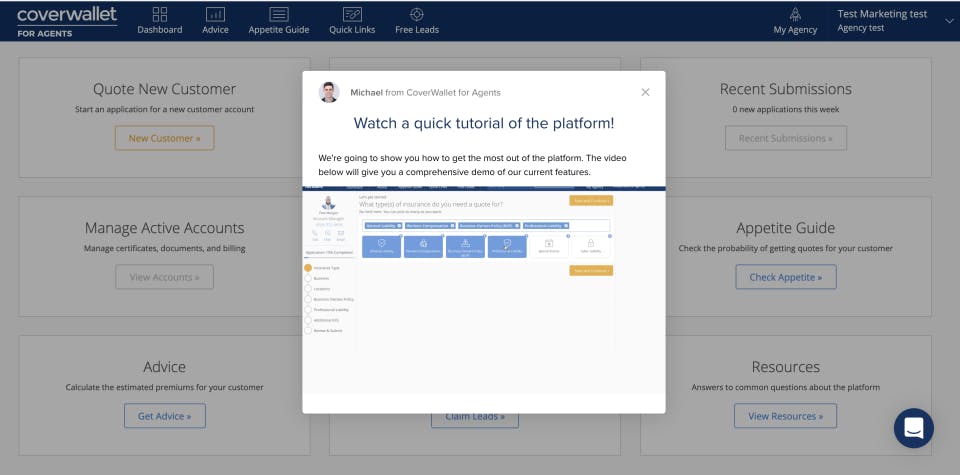Image resolution: width=960 pixels, height=475 pixels.
Task: Click 'Agency test' text in header
Action: [861, 28]
